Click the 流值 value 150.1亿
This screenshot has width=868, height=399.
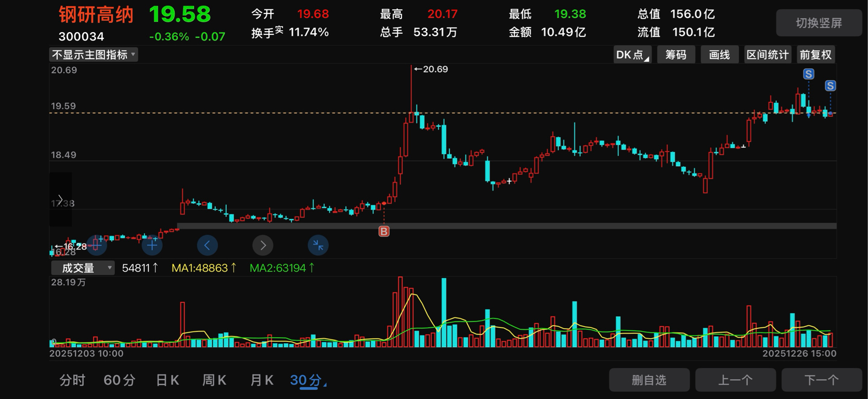[x=693, y=32]
